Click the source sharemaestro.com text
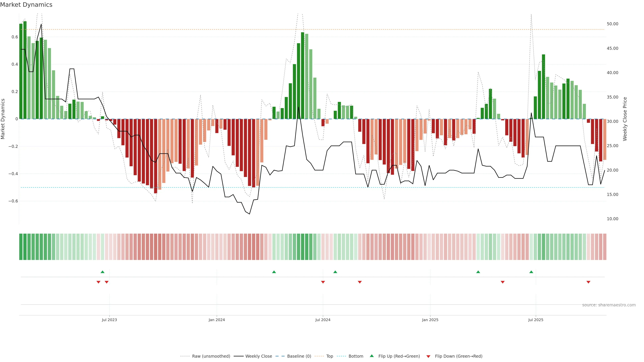644x362 pixels. pos(609,305)
